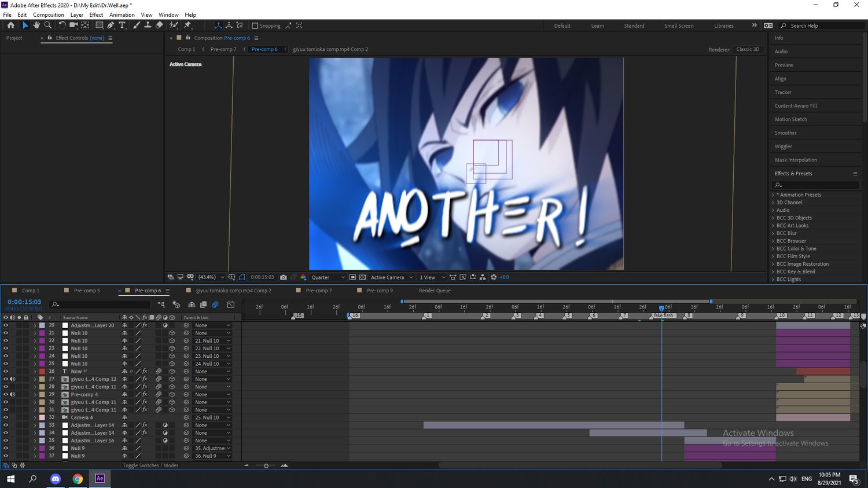Select the Brush tool

137,25
